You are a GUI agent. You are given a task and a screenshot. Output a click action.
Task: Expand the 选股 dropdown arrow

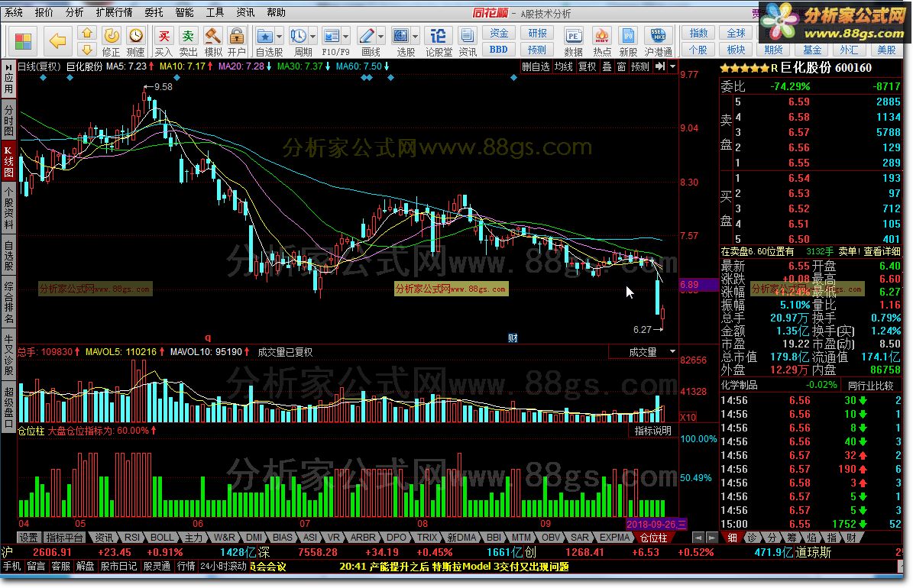415,37
